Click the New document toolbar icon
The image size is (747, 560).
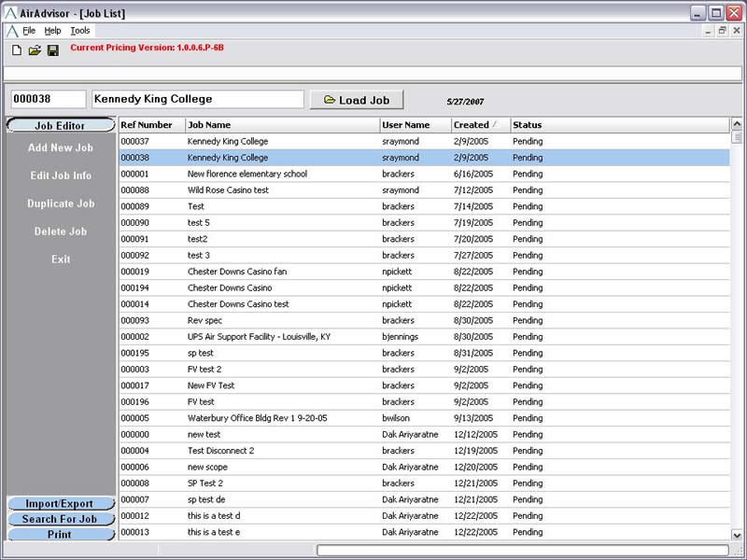tap(16, 49)
